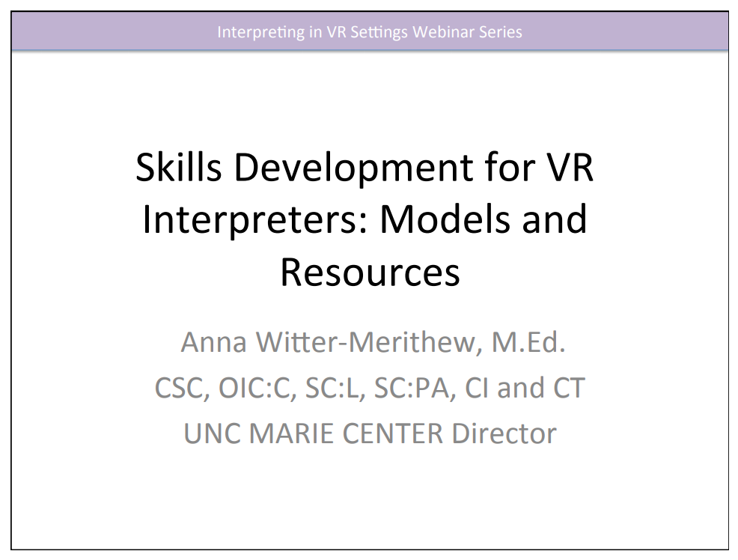Click the word 'Series' in the header banner
The image size is (738, 560).
[x=502, y=31]
